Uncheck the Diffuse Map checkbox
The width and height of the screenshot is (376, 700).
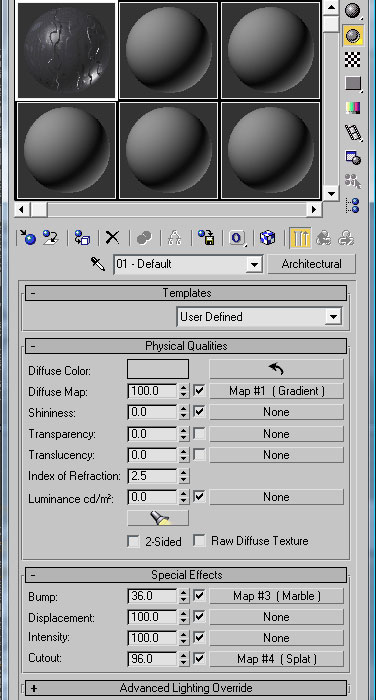199,391
